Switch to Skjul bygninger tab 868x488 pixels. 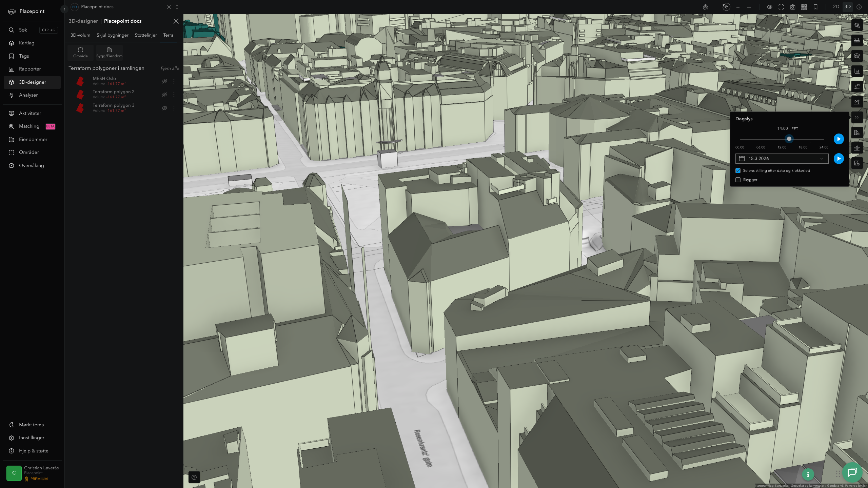pos(113,35)
